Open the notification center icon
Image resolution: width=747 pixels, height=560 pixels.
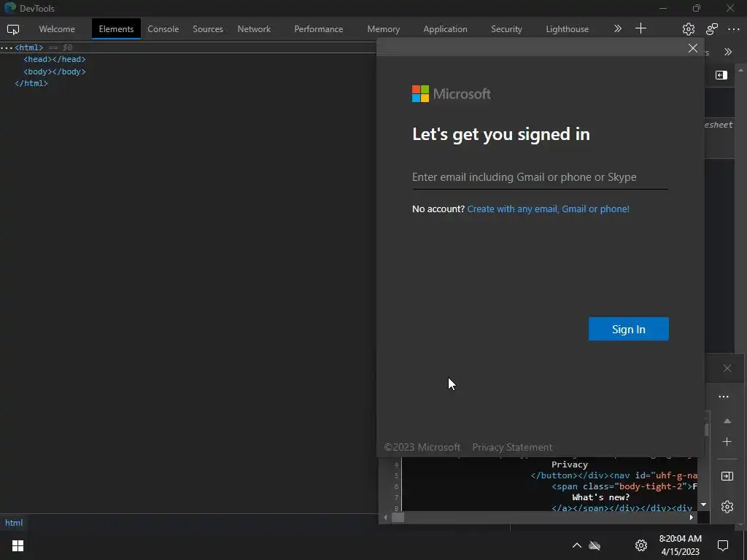coord(723,545)
